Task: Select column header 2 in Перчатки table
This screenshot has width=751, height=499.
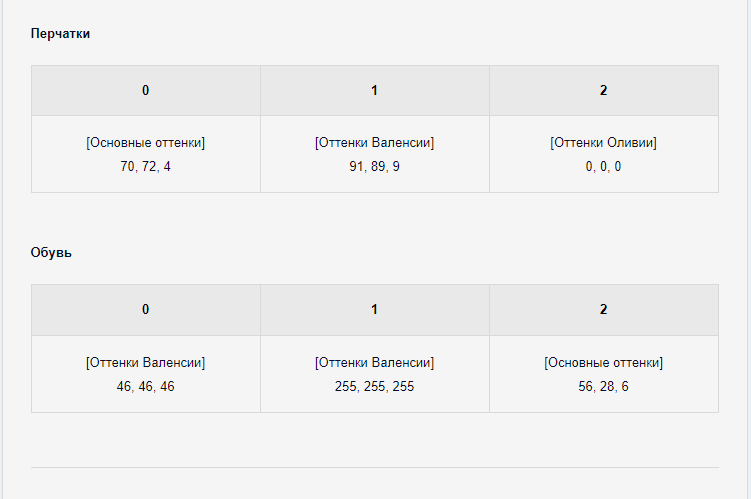Action: (x=603, y=91)
